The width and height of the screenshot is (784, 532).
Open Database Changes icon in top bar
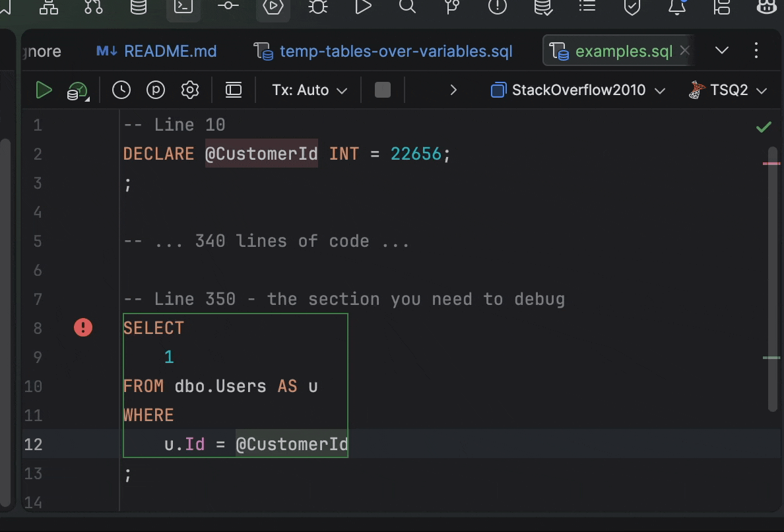543,7
